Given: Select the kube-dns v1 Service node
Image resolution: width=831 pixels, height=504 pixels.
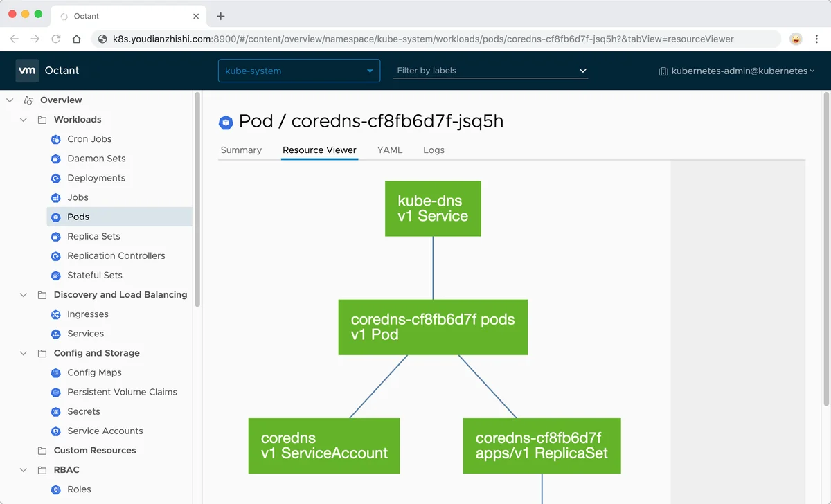Looking at the screenshot, I should (x=433, y=209).
